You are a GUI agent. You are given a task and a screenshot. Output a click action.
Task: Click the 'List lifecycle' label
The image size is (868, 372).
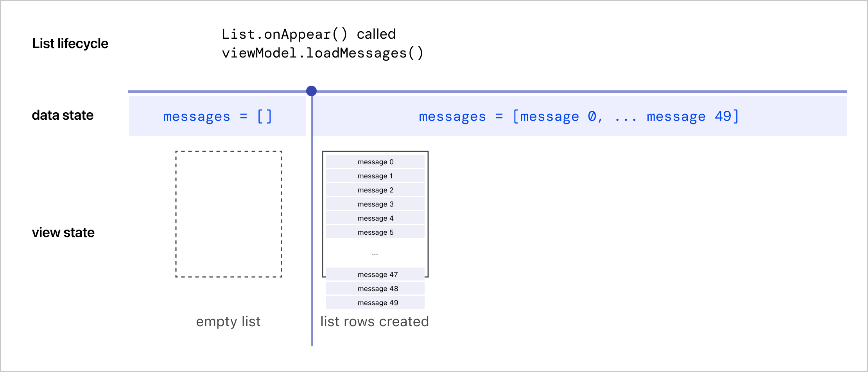pyautogui.click(x=70, y=43)
